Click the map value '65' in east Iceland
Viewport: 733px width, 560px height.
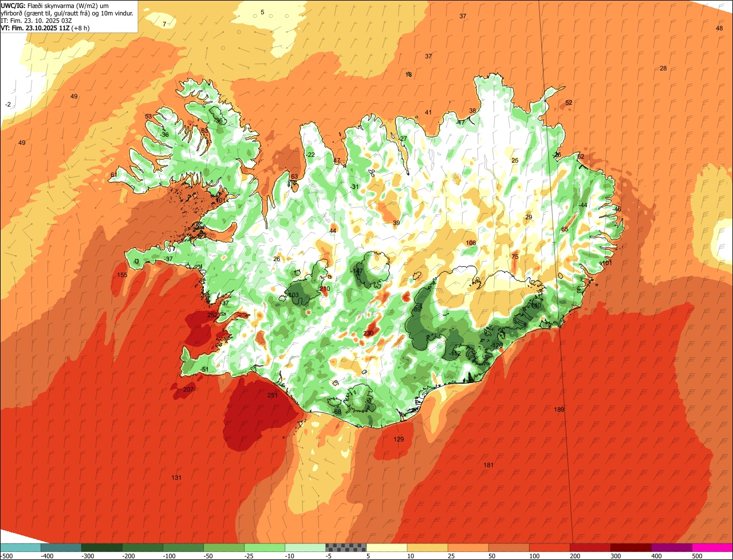pyautogui.click(x=565, y=229)
